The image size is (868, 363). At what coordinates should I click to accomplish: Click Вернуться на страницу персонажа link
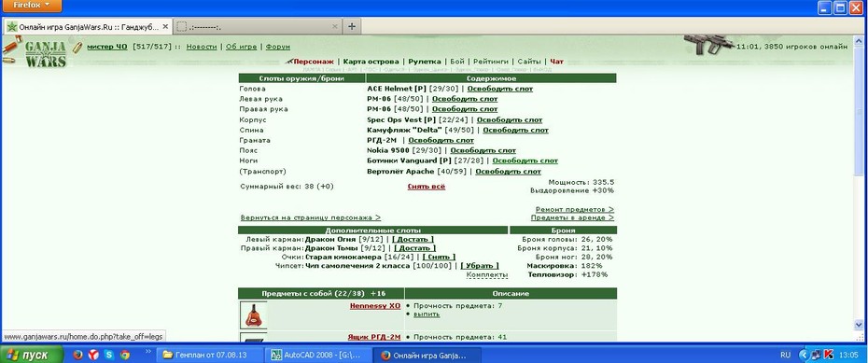tap(311, 218)
